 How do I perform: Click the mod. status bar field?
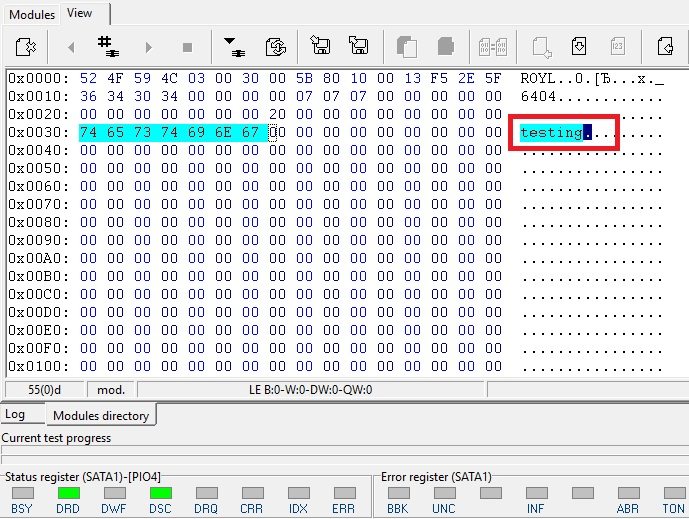coord(111,390)
